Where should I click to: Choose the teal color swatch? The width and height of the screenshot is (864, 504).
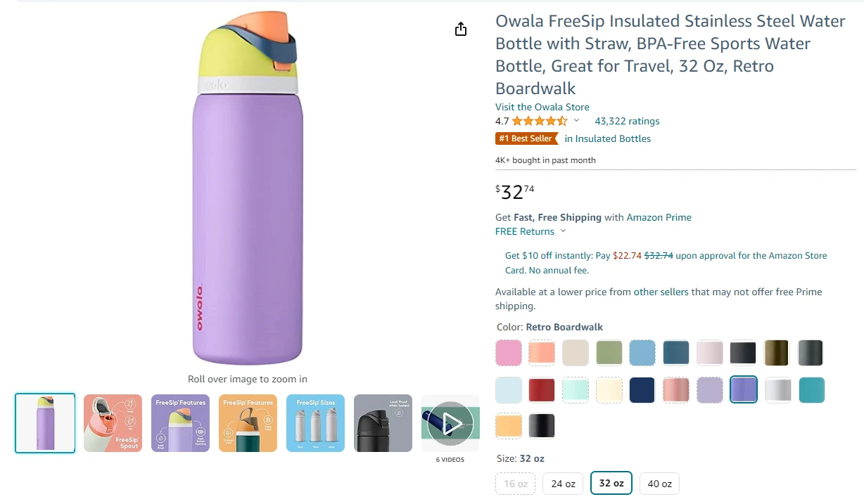812,389
